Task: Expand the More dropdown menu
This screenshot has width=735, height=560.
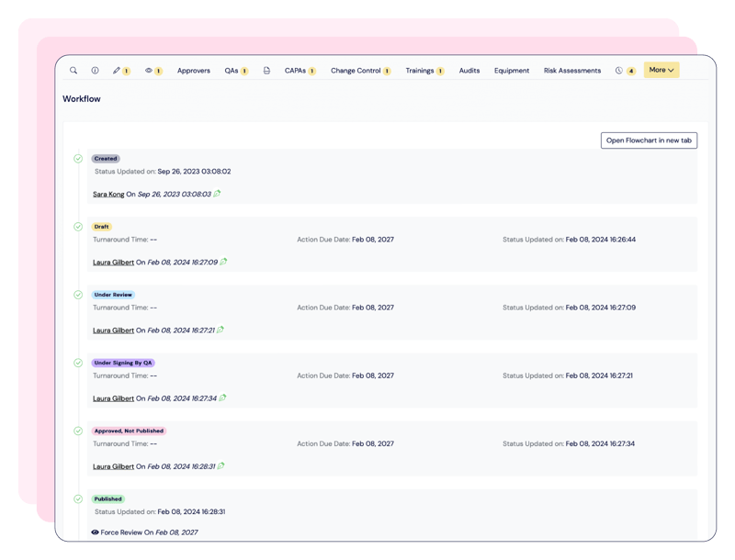Action: coord(661,70)
